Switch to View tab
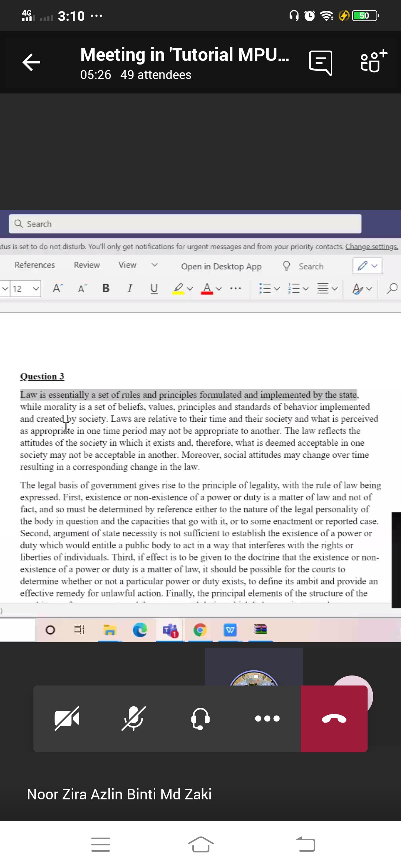The width and height of the screenshot is (401, 868). click(127, 265)
